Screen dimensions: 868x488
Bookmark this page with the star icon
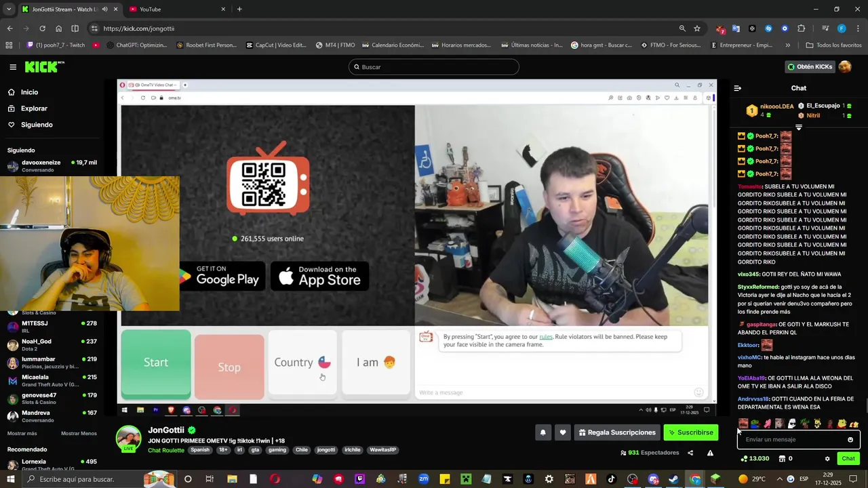[697, 28]
